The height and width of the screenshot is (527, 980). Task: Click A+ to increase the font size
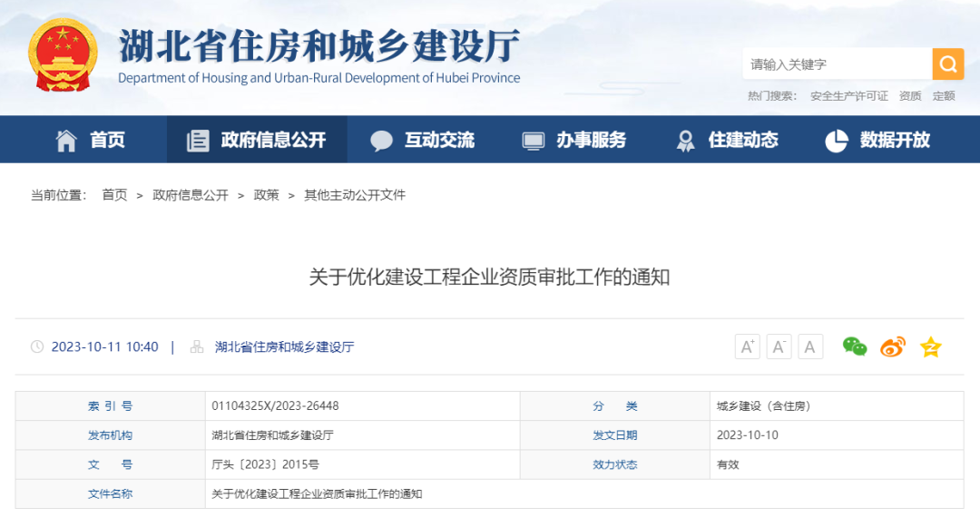tap(747, 346)
